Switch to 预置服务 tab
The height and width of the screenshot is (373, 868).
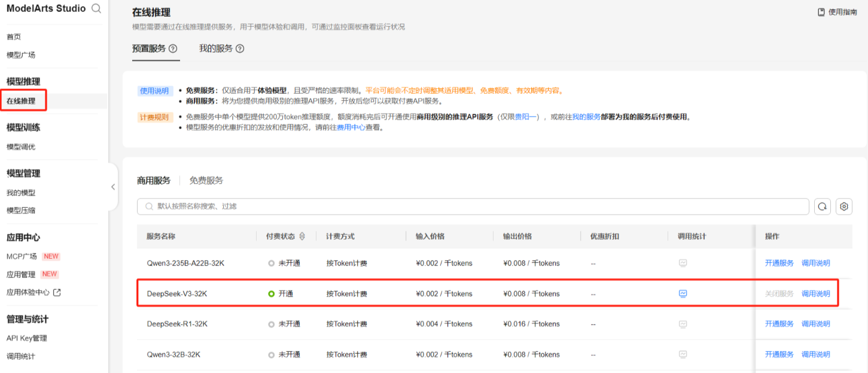pos(149,48)
